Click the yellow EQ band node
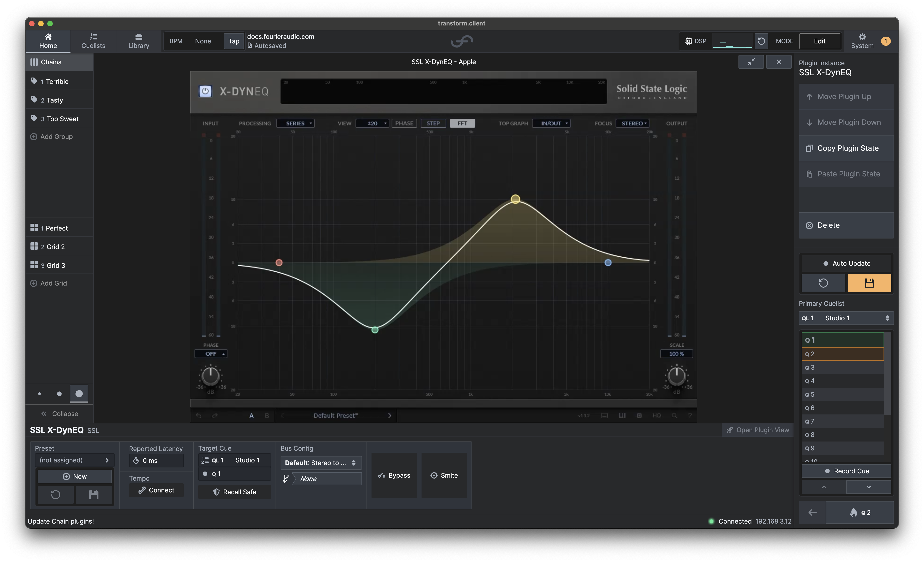This screenshot has height=562, width=924. click(516, 199)
